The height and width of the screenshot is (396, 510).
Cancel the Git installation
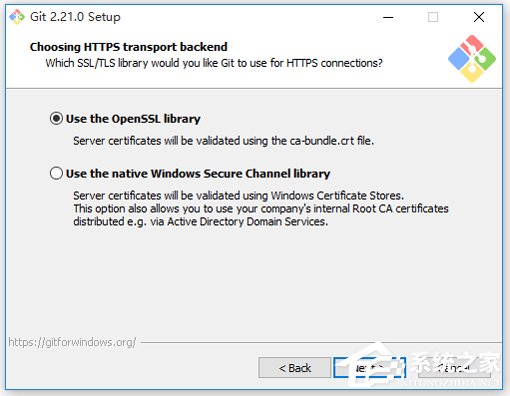click(x=454, y=368)
